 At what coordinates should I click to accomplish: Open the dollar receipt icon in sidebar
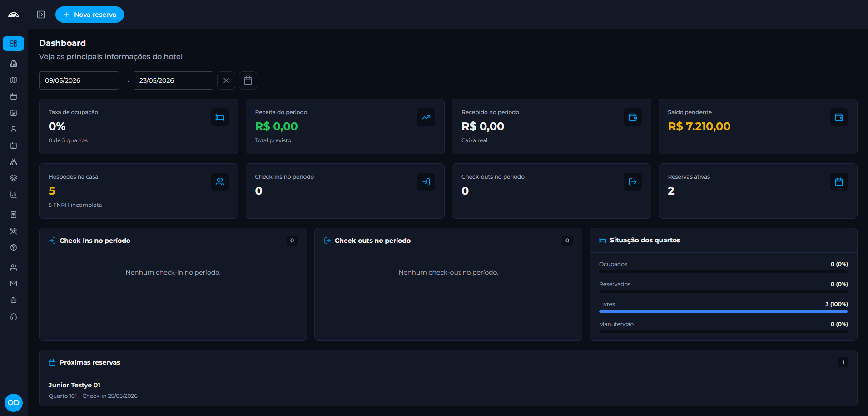[14, 215]
